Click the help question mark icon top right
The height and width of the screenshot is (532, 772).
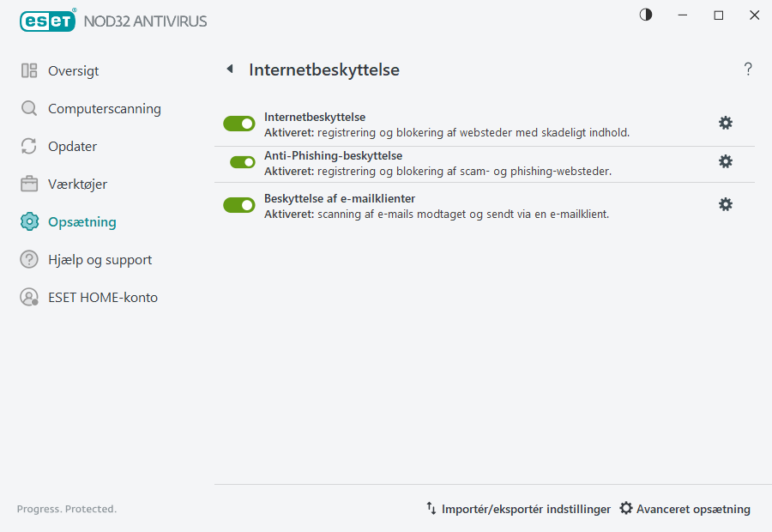[747, 69]
